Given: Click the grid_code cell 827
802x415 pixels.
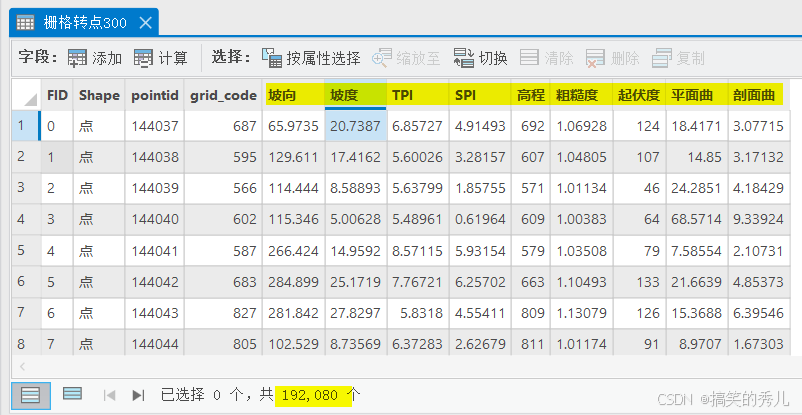Looking at the screenshot, I should 224,313.
